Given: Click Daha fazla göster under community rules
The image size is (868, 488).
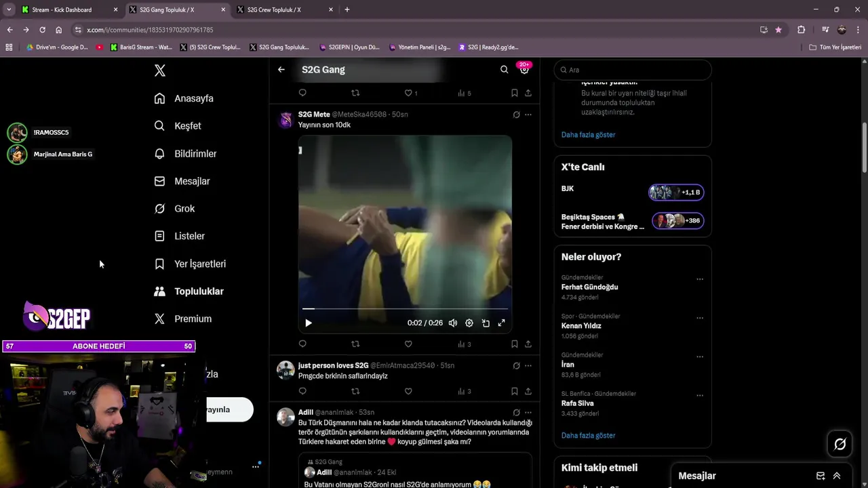Looking at the screenshot, I should coord(589,135).
